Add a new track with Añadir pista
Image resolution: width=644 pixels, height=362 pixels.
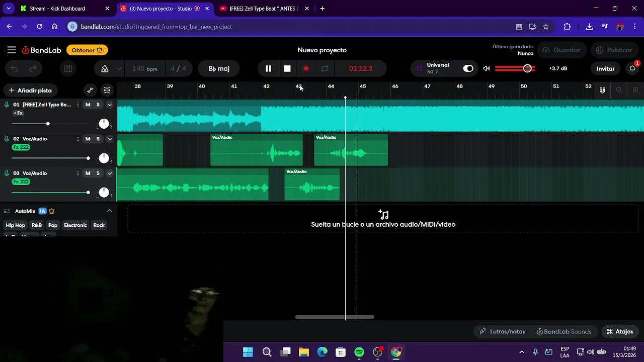[30, 90]
